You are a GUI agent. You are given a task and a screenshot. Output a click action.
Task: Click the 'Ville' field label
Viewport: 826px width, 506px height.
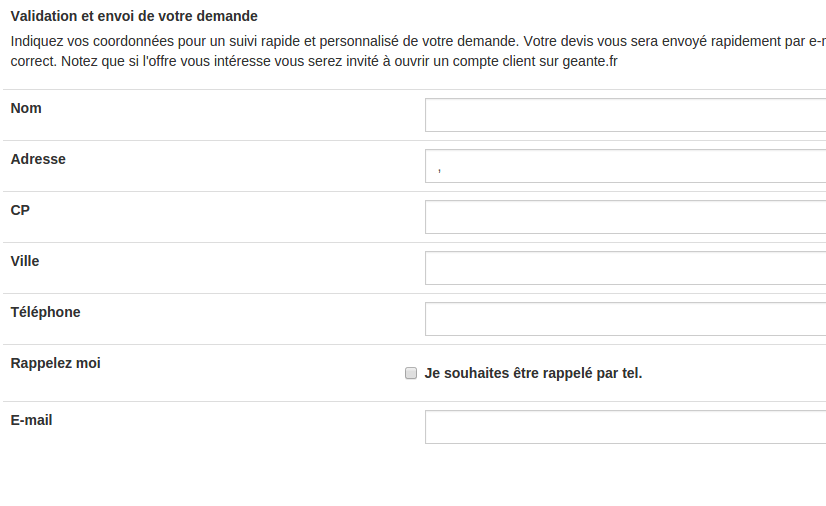tap(25, 261)
